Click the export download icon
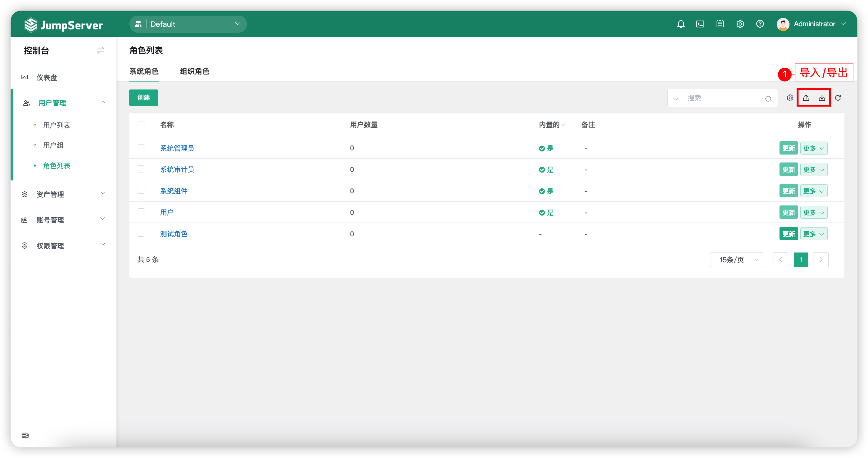Viewport: 868px width, 458px height. click(822, 98)
